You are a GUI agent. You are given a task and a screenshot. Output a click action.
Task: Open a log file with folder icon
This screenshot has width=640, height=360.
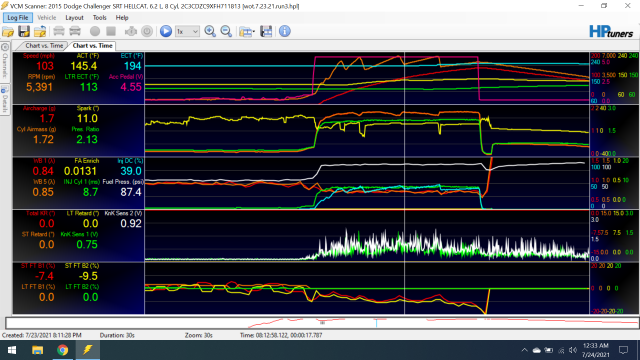tap(8, 31)
